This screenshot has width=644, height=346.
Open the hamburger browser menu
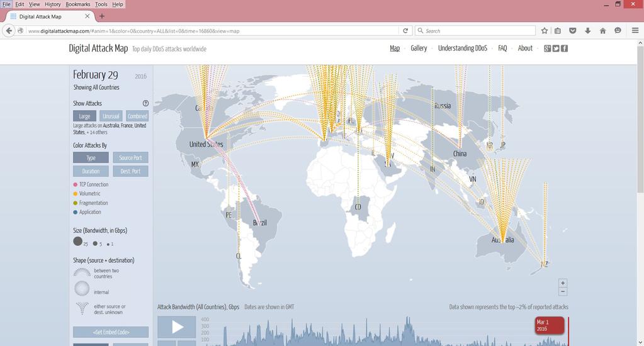pos(635,31)
